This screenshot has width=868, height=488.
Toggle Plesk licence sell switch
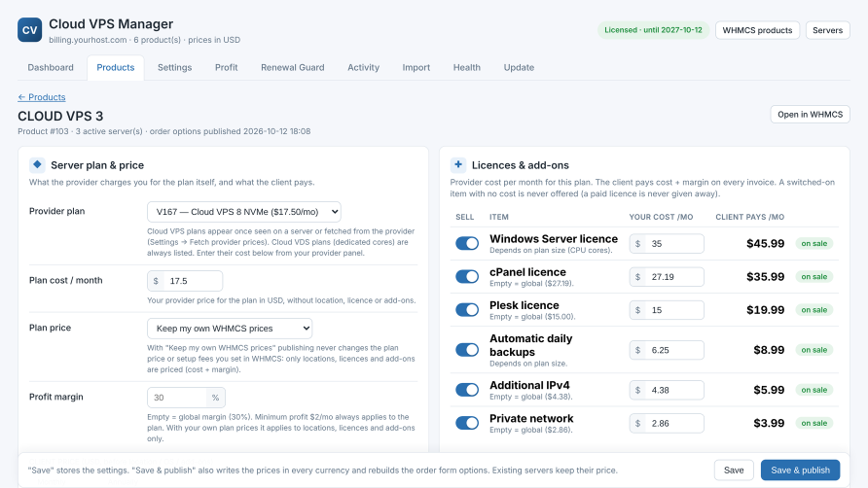point(467,310)
